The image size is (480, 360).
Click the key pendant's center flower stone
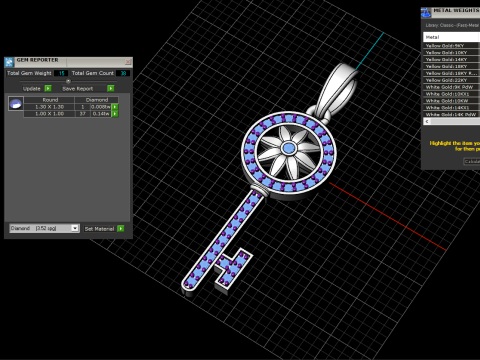(x=288, y=148)
